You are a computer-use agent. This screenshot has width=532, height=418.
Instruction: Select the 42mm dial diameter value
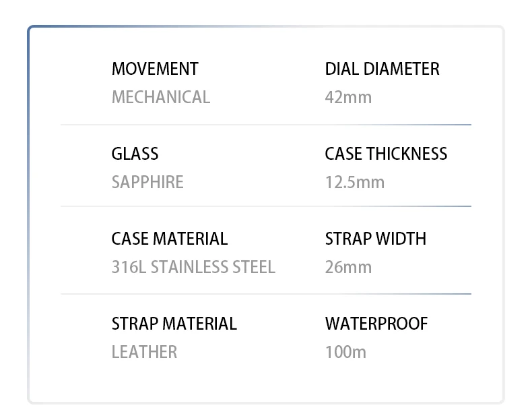click(x=348, y=97)
